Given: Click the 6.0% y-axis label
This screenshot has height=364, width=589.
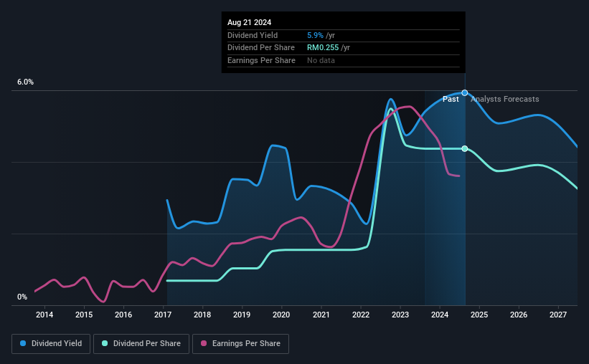Looking at the screenshot, I should [x=25, y=82].
